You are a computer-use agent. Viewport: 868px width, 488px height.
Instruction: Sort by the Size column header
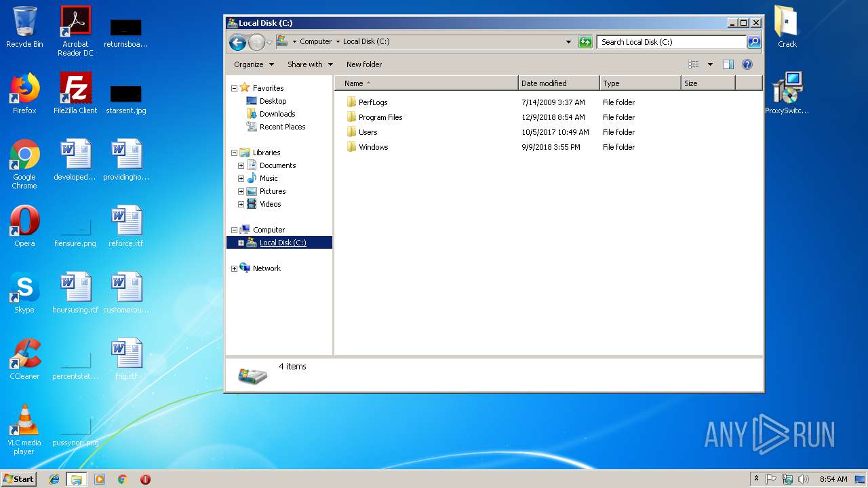tap(708, 83)
